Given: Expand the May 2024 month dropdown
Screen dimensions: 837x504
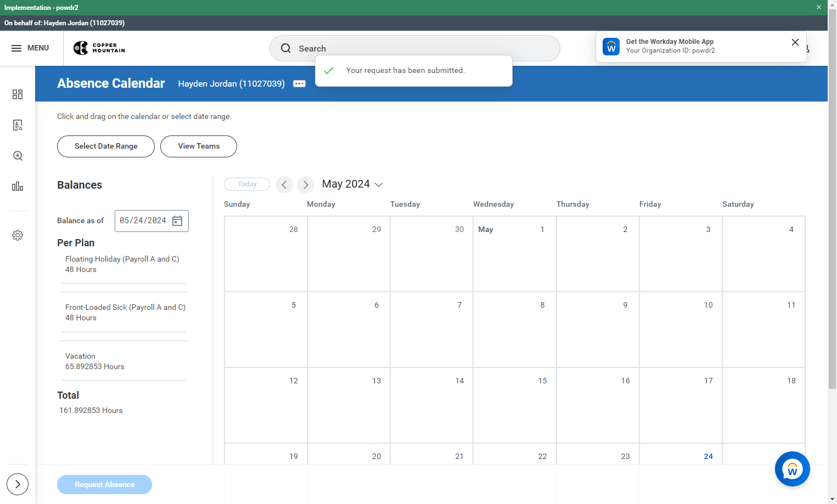Looking at the screenshot, I should [x=352, y=184].
